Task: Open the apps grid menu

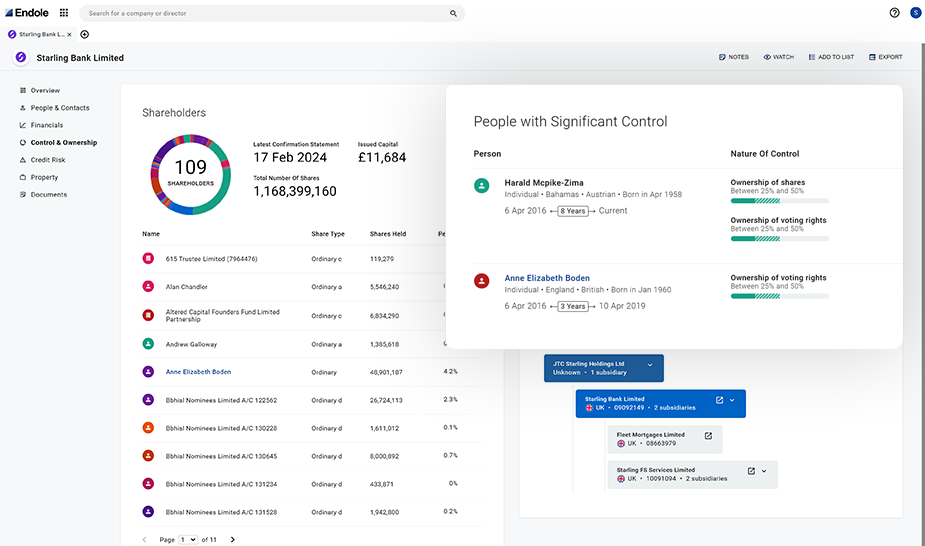Action: (x=64, y=12)
